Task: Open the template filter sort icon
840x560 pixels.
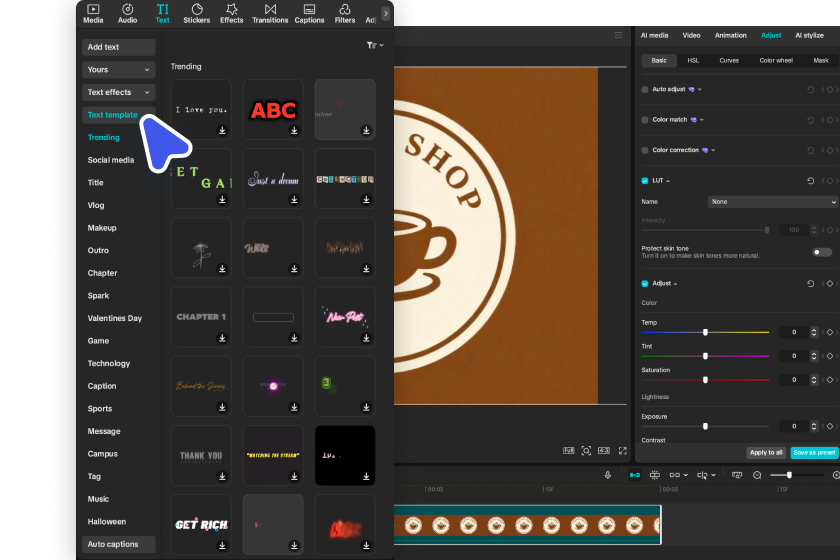Action: click(374, 46)
